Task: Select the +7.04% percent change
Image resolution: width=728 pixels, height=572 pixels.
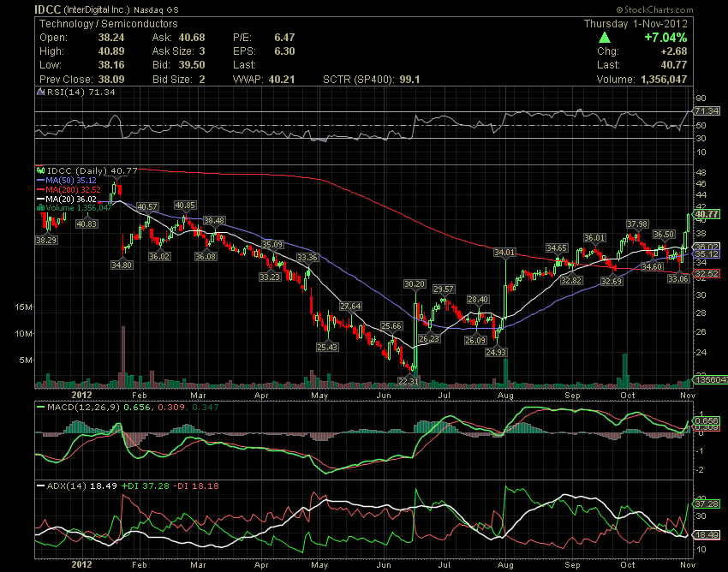Action: click(665, 37)
